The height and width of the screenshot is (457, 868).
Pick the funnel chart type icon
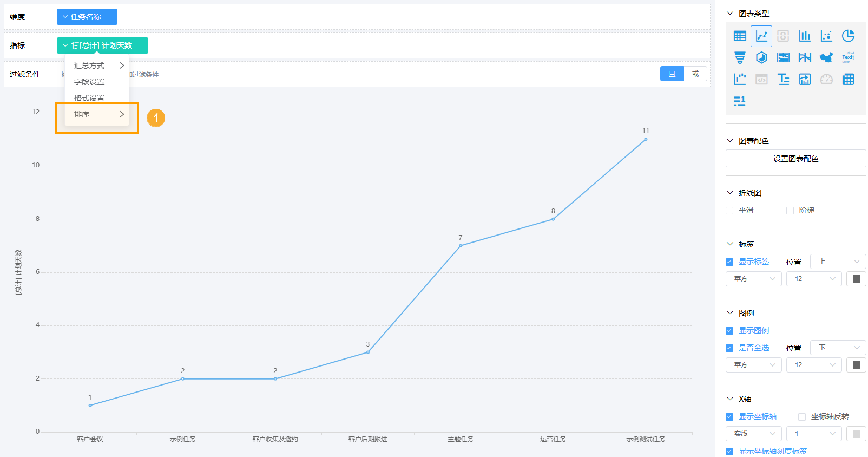740,58
